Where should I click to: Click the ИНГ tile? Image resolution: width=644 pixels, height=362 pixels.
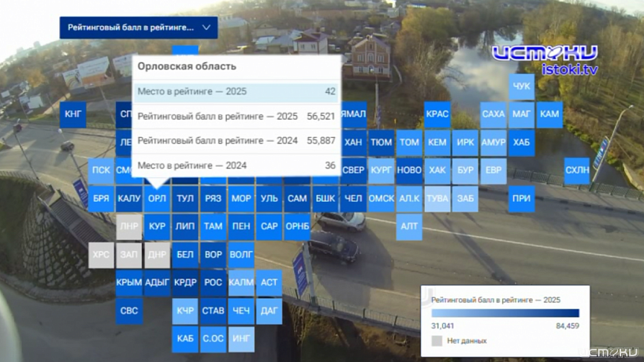click(241, 338)
